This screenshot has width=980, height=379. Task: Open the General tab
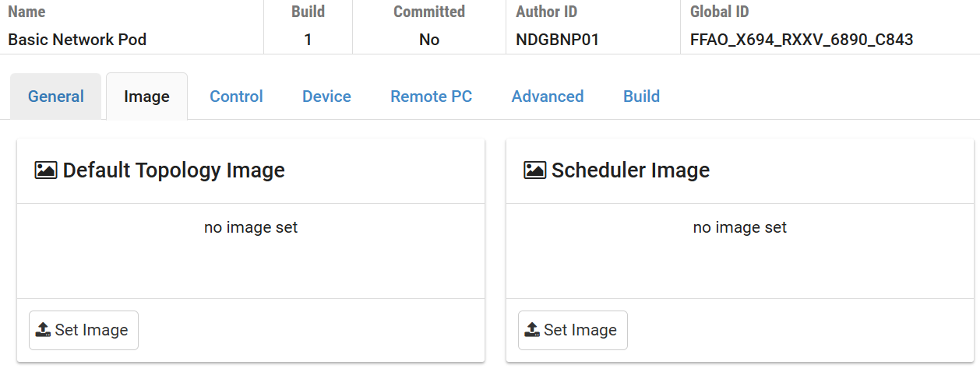pyautogui.click(x=56, y=97)
